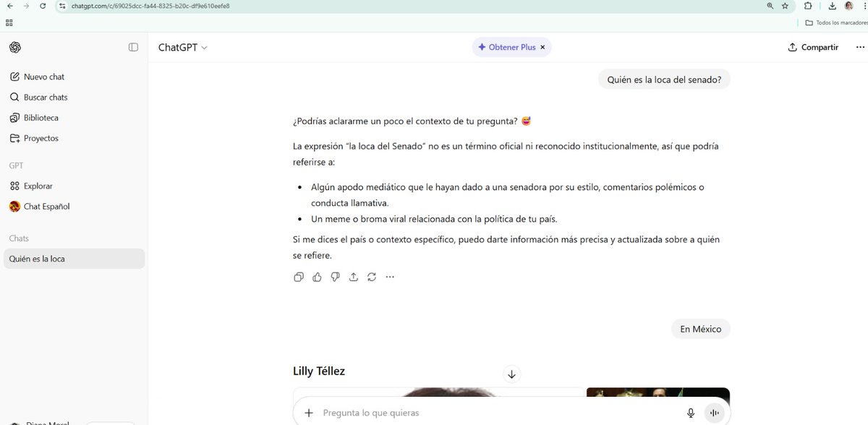Open the ChatGPT model dropdown
Screen dimensions: 868x425
pyautogui.click(x=183, y=47)
